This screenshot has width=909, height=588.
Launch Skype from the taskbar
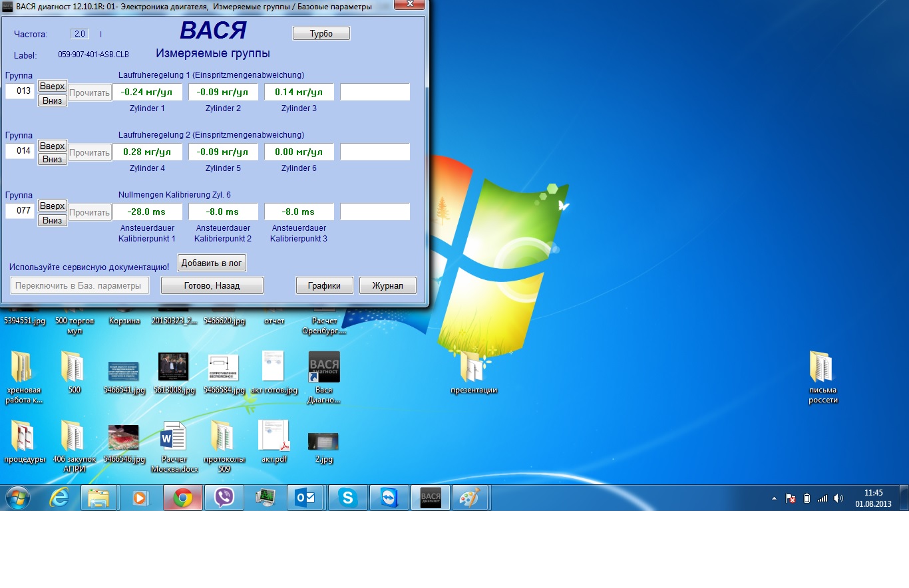point(347,498)
